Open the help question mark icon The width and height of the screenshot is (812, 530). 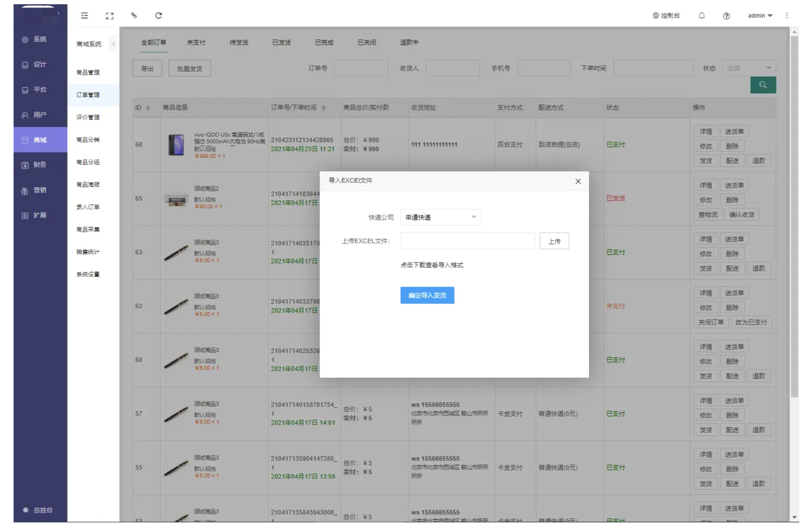(726, 16)
